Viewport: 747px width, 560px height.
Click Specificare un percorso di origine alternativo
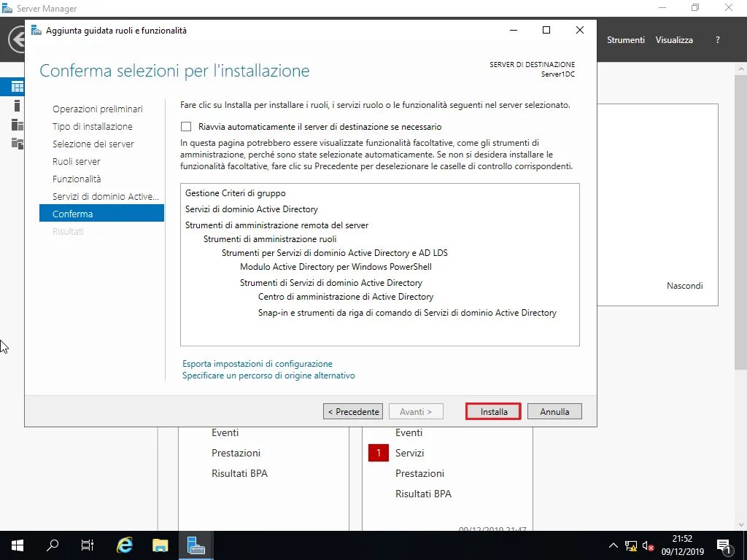tap(268, 376)
